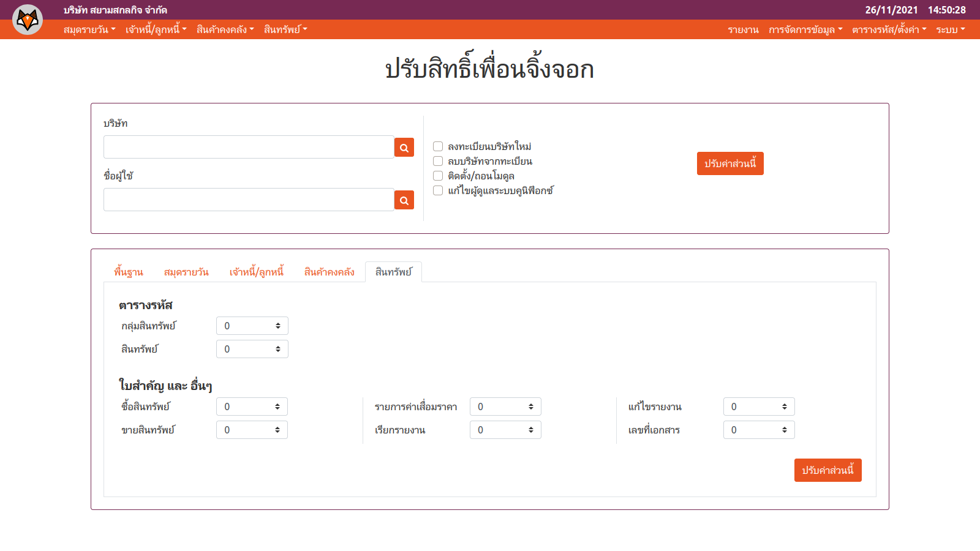Focus the ชื่อผู้ใช้ input field

click(x=249, y=200)
